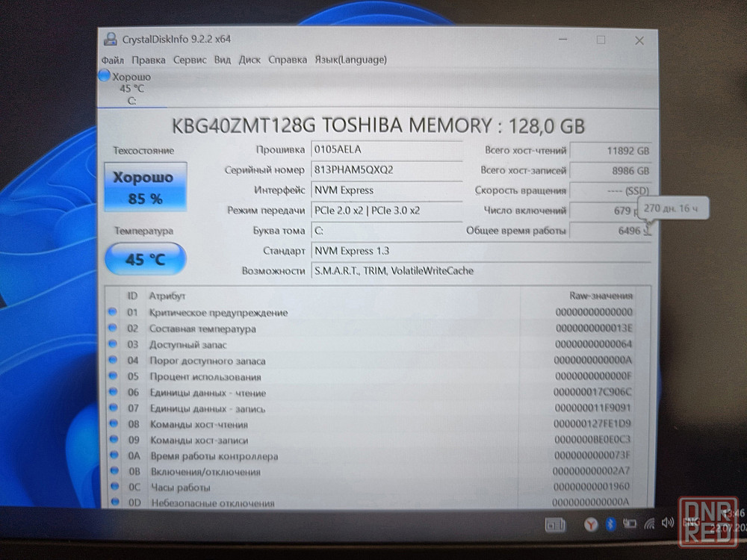Click the CrystalDiskInfo app icon in title bar
The height and width of the screenshot is (560, 747).
[111, 39]
